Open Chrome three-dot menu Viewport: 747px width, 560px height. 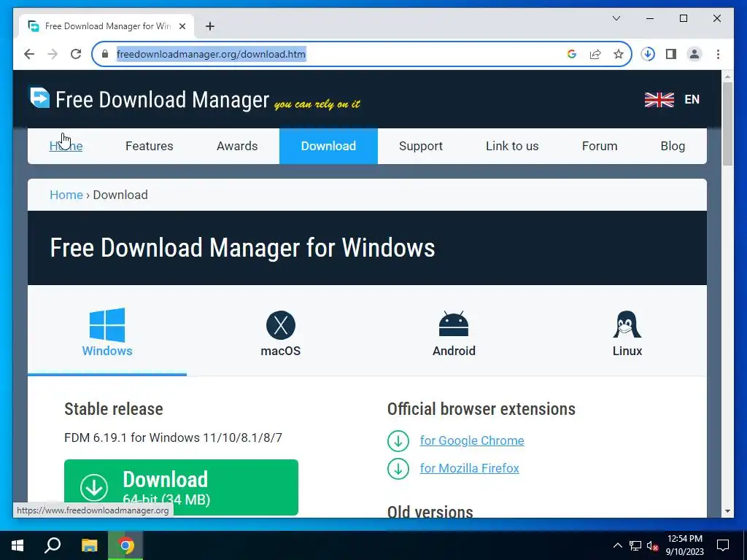[x=718, y=54]
